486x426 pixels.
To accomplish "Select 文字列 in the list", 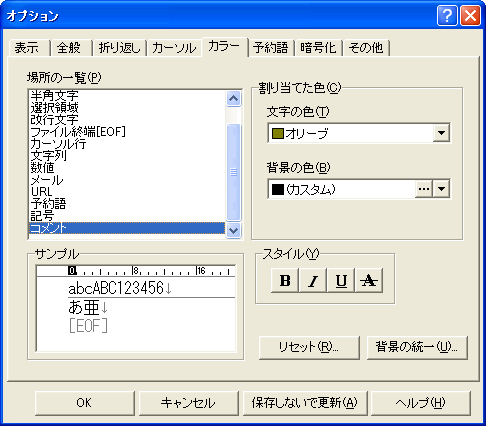I will point(127,156).
